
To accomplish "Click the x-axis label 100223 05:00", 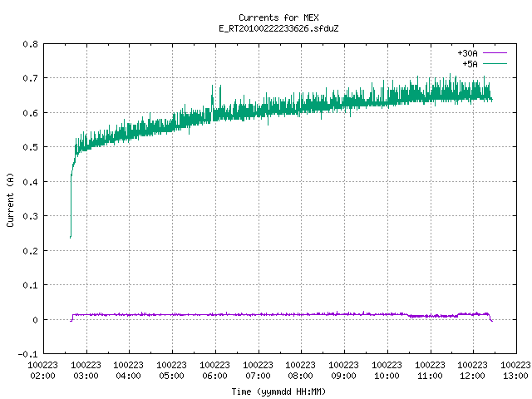I will click(172, 370).
